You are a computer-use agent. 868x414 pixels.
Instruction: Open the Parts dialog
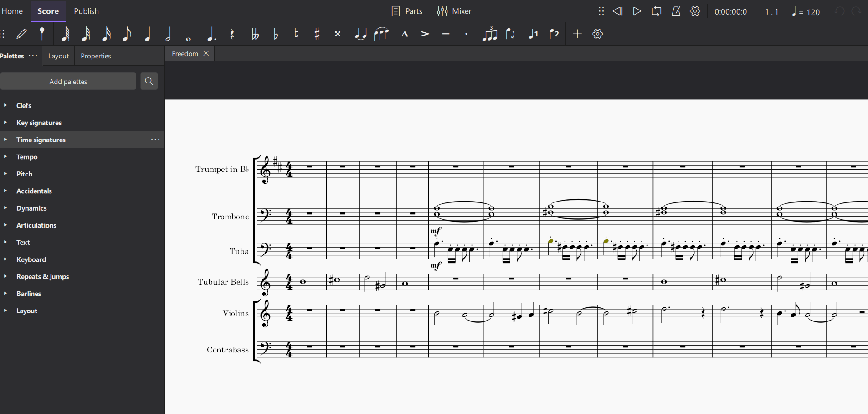(x=407, y=11)
